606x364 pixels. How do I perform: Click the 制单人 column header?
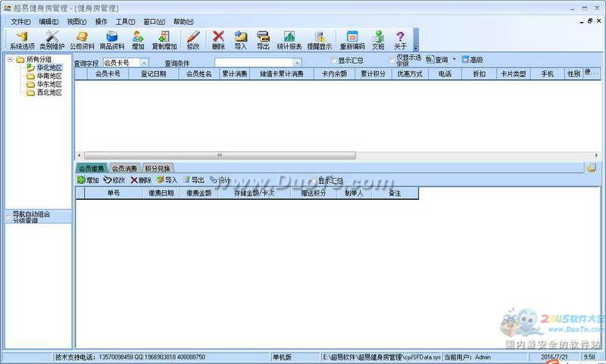click(354, 193)
